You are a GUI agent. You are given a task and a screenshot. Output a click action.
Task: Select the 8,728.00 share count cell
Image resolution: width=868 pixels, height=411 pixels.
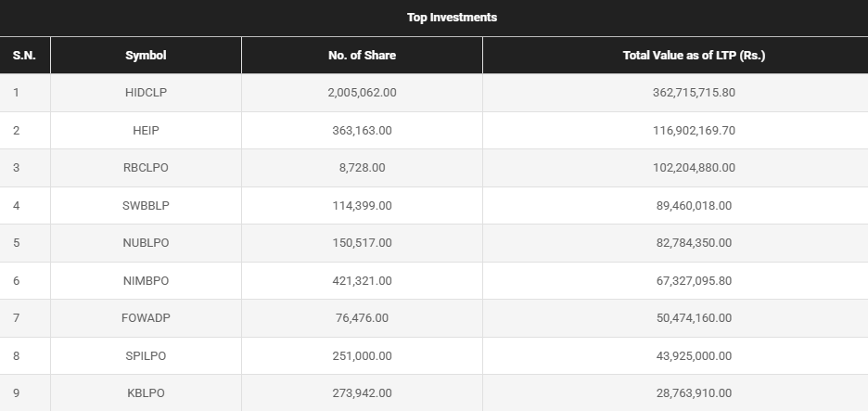362,168
